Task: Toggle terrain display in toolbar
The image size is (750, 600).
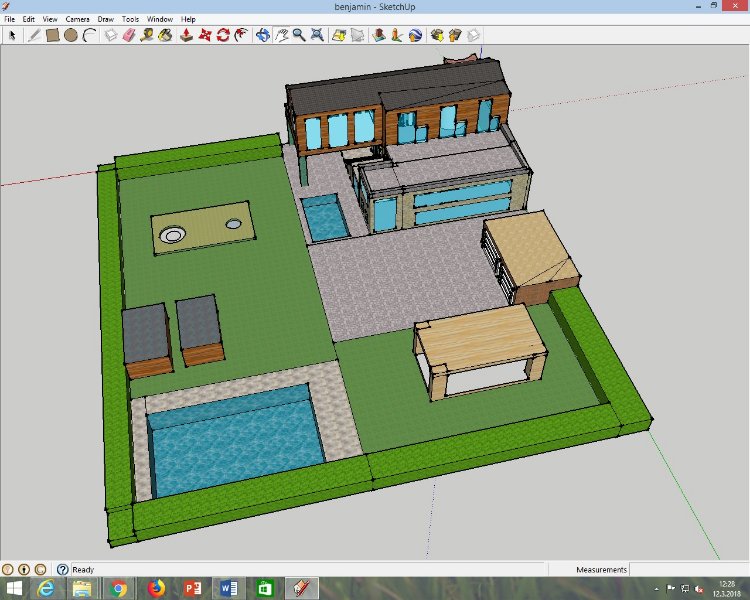Action: [x=358, y=35]
